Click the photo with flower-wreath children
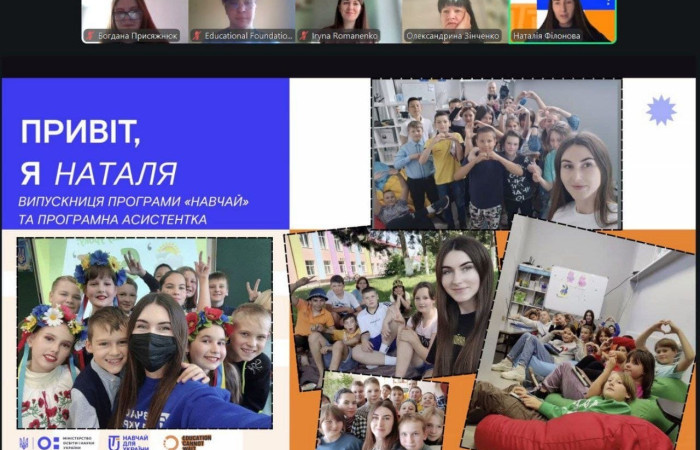 [x=143, y=332]
